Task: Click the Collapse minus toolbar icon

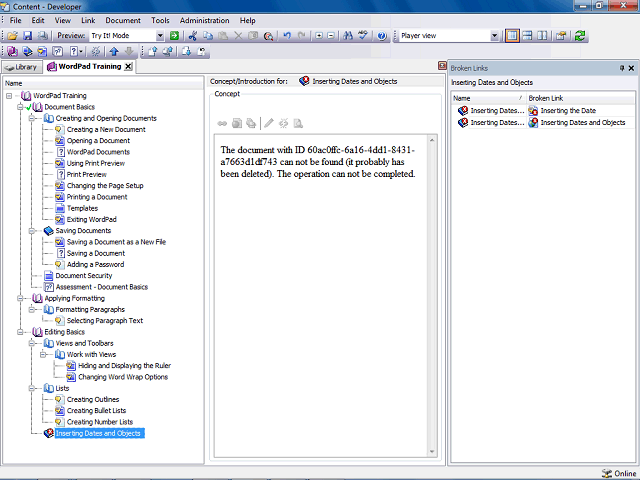Action: click(x=331, y=36)
